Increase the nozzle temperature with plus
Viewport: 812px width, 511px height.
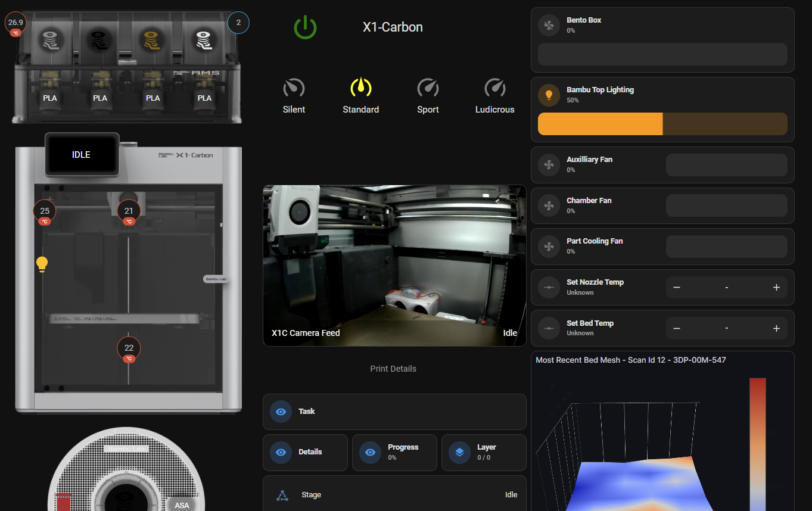pos(776,287)
